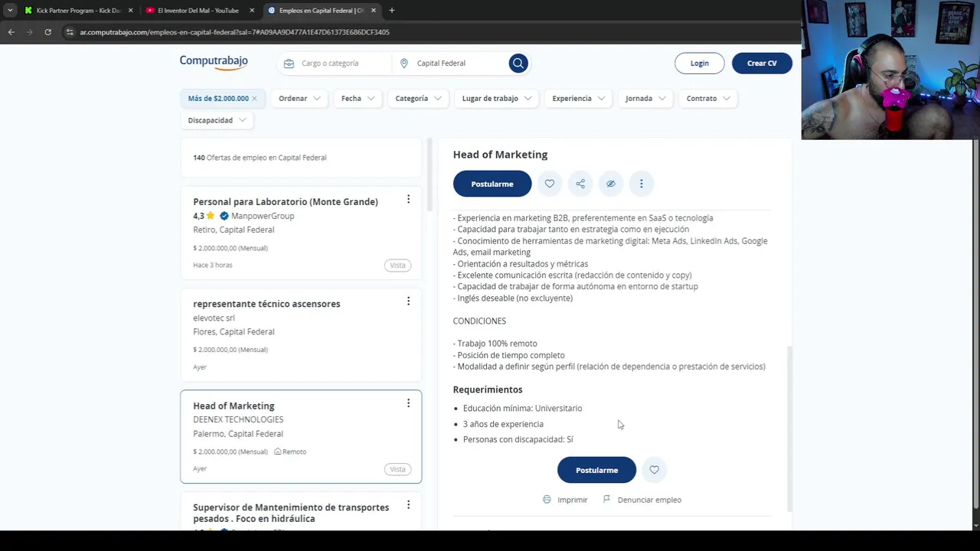Go forward with the browser forward arrow
This screenshot has width=980, height=551.
pos(29,32)
